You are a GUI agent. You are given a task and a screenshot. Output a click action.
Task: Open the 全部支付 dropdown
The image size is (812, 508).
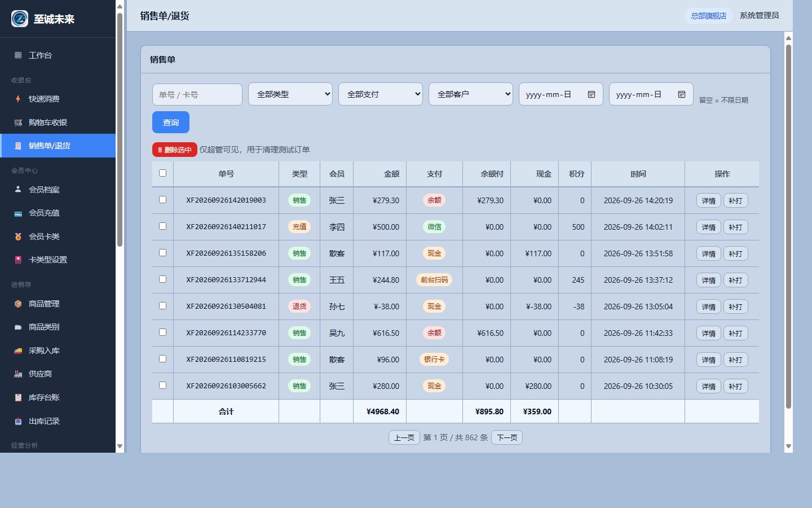(x=381, y=94)
